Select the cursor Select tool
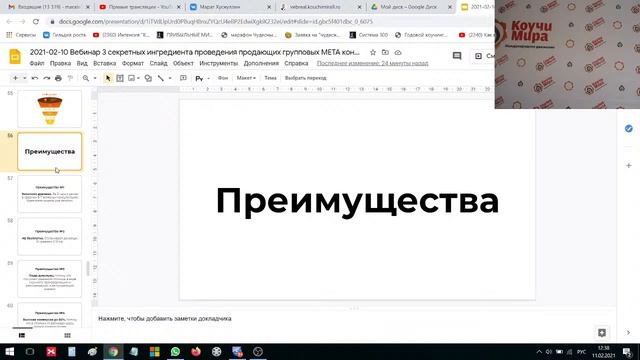This screenshot has width=640, height=360. pyautogui.click(x=108, y=78)
